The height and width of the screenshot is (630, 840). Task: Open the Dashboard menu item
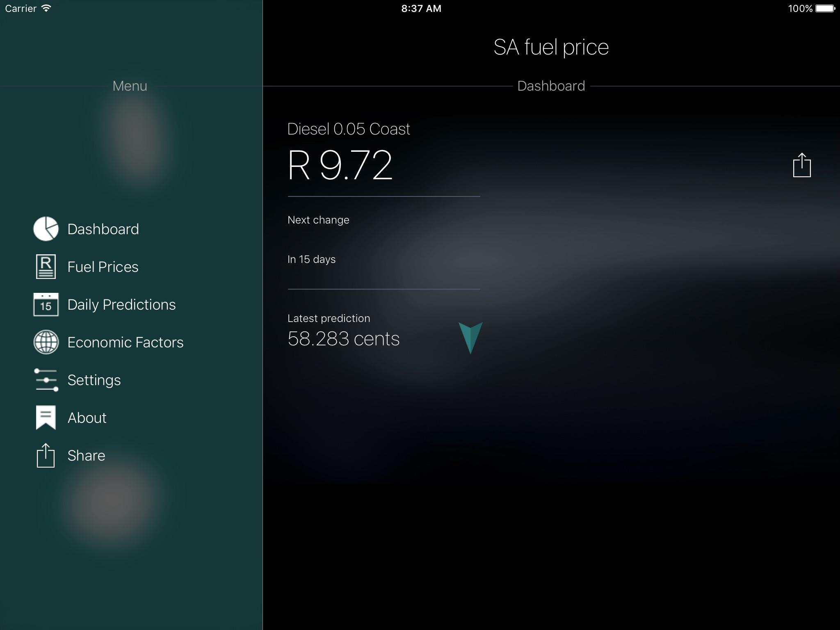click(103, 229)
